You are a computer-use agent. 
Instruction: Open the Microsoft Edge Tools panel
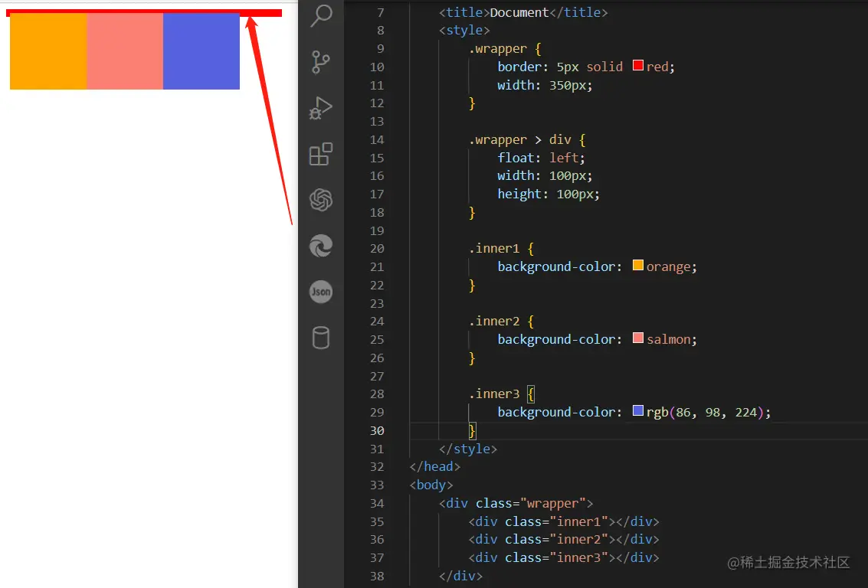(x=321, y=246)
